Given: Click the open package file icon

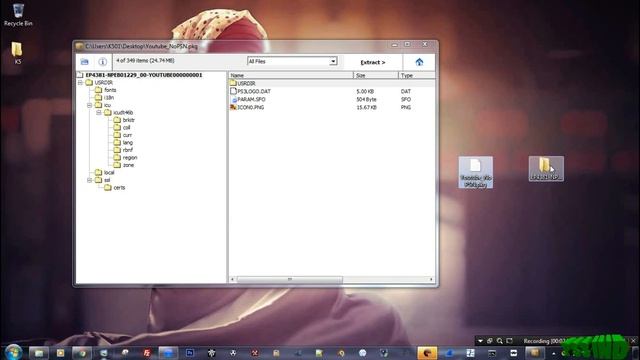Looking at the screenshot, I should click(84, 62).
